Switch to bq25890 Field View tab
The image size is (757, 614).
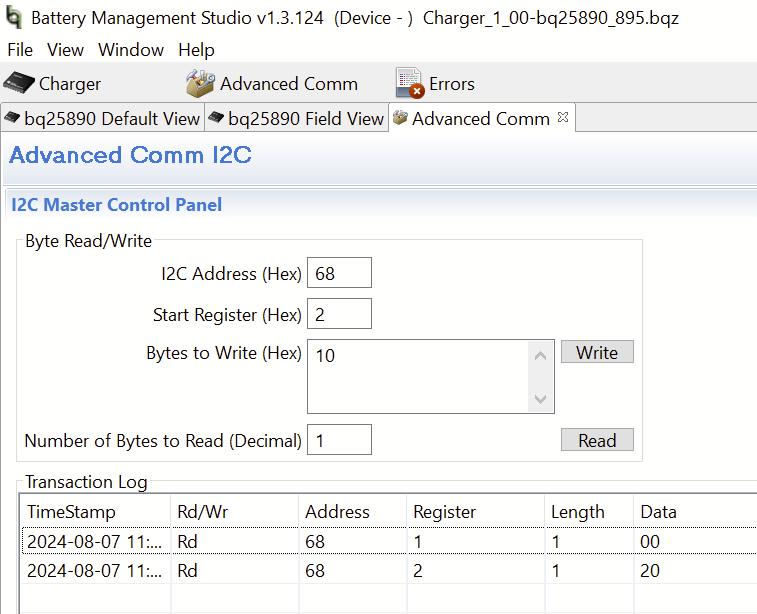pyautogui.click(x=305, y=118)
